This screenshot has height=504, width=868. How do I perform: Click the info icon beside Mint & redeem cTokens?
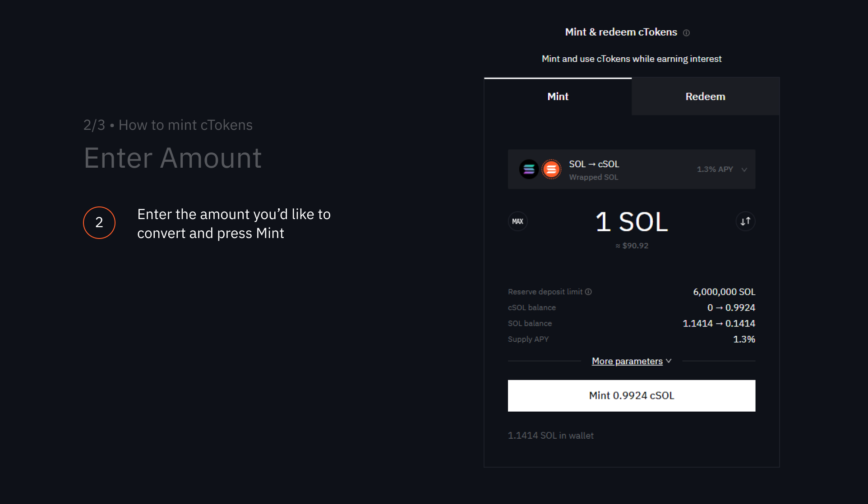(686, 33)
